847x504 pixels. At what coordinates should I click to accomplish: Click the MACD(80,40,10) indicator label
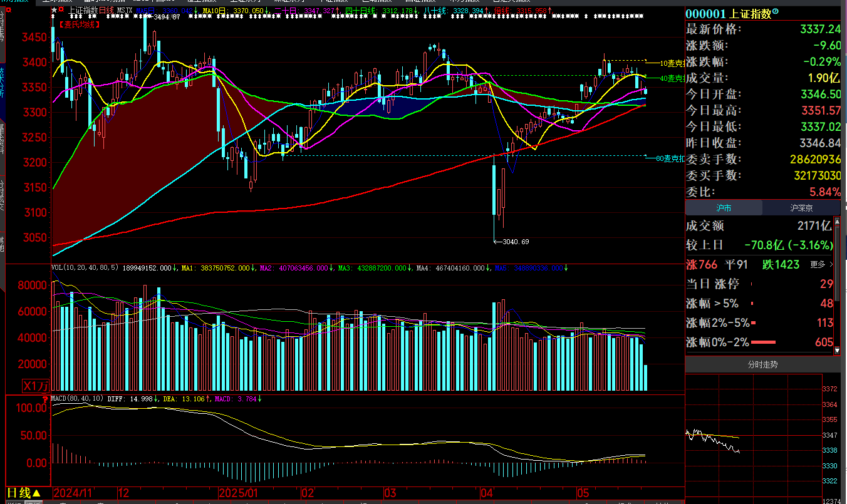[x=77, y=398]
